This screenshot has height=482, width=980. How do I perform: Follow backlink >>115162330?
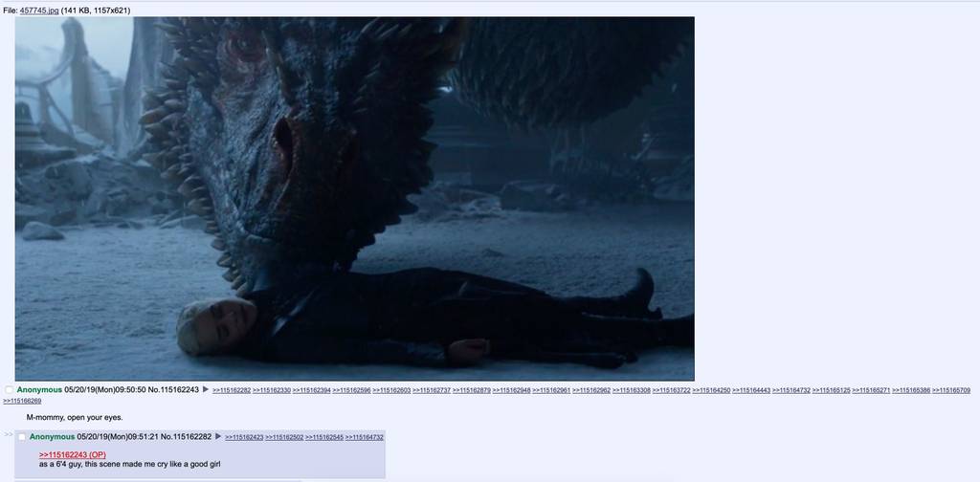click(x=272, y=390)
